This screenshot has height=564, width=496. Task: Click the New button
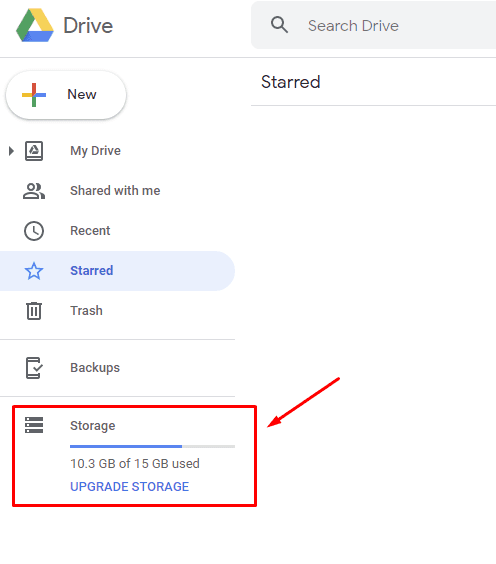point(66,95)
